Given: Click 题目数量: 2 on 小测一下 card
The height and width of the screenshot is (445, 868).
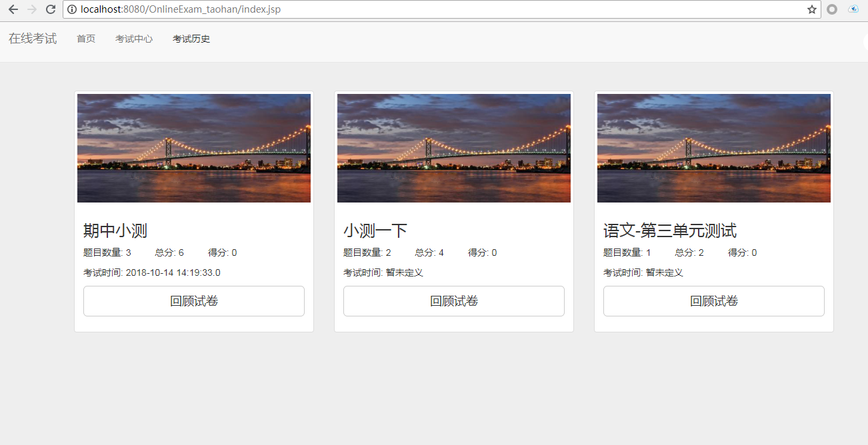Looking at the screenshot, I should [x=367, y=252].
